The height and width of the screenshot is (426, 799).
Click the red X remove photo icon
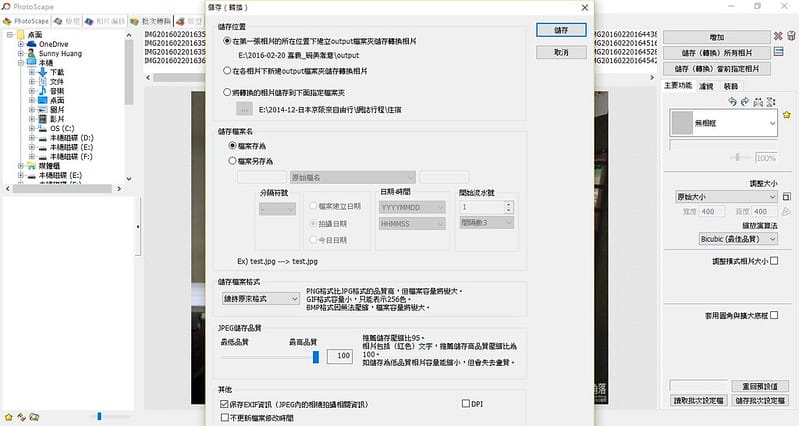[778, 37]
